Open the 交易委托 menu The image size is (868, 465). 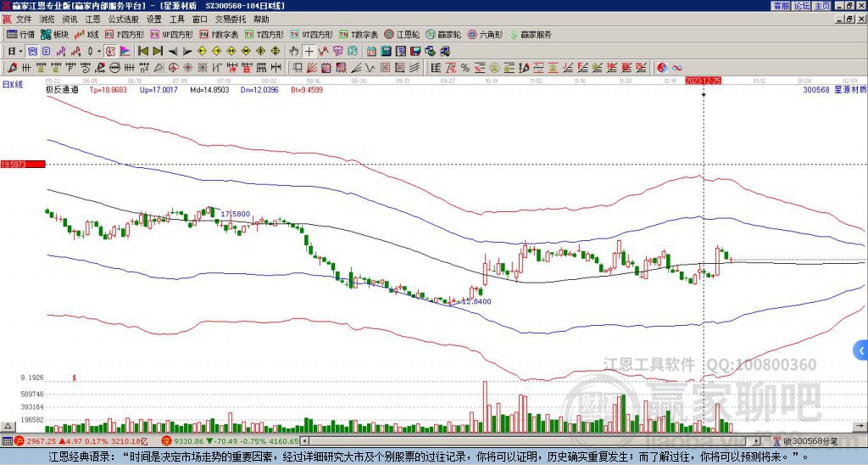(231, 20)
